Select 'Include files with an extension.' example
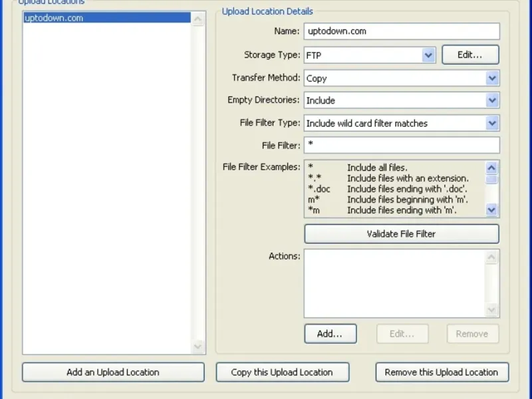 pos(408,178)
